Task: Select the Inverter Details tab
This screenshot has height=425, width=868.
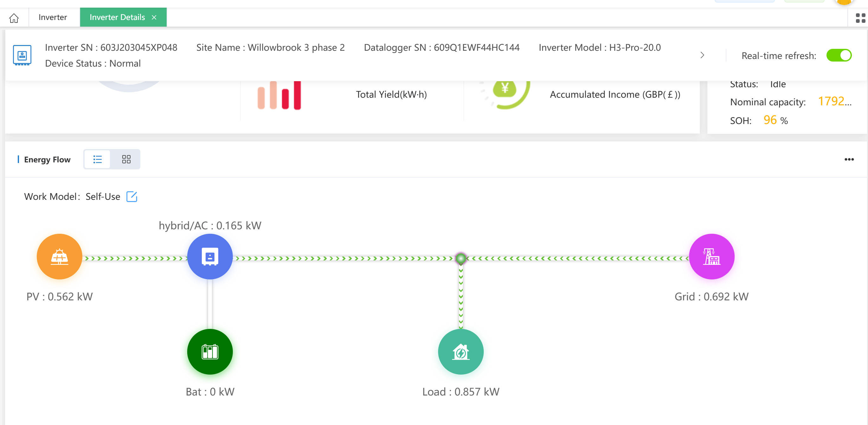Action: point(117,17)
